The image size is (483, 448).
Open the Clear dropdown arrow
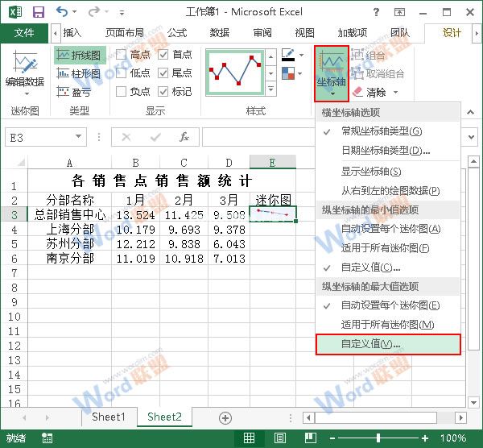pos(396,92)
